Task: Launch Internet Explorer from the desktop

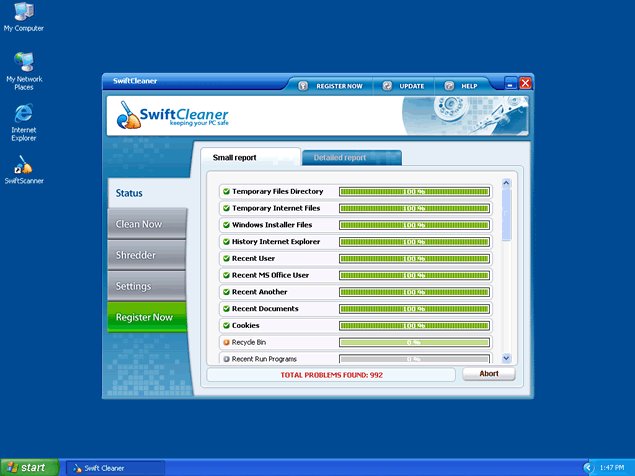Action: (23, 113)
